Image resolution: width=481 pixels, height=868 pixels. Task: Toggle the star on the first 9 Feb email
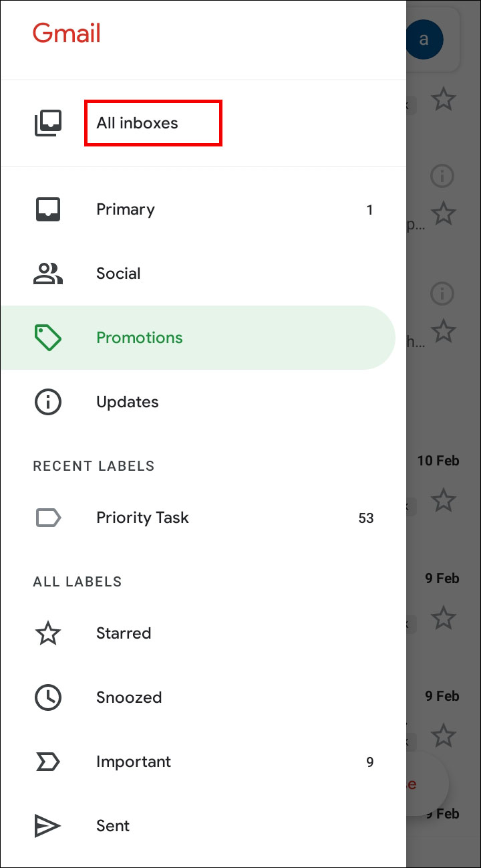(x=443, y=617)
